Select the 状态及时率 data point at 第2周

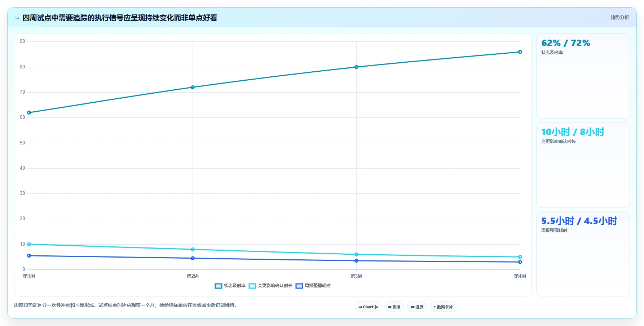193,87
